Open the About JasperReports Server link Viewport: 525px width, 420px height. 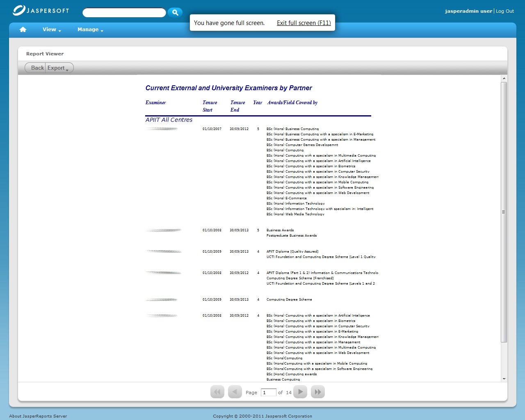click(38, 415)
